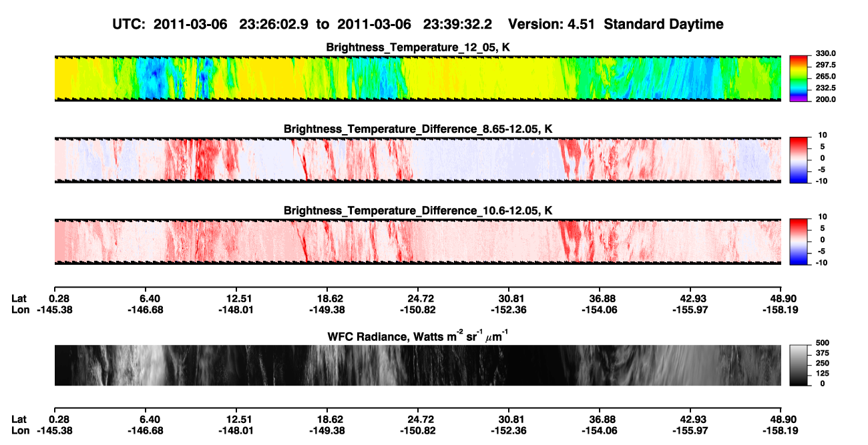Click the 10 tick on 10.6-12.05 colorbar

823,216
